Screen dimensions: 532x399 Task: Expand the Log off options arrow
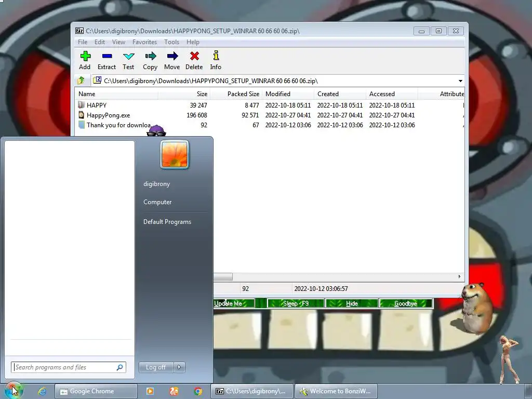pyautogui.click(x=179, y=367)
